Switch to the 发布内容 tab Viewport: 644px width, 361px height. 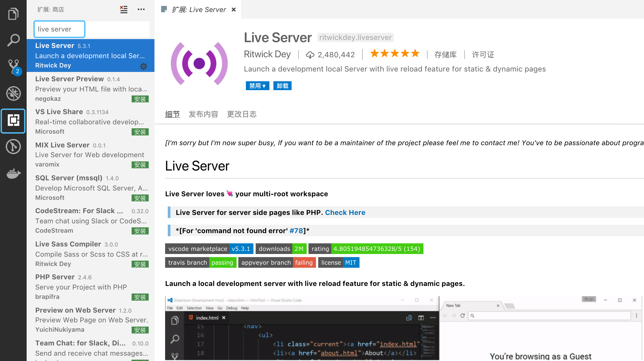tap(203, 114)
